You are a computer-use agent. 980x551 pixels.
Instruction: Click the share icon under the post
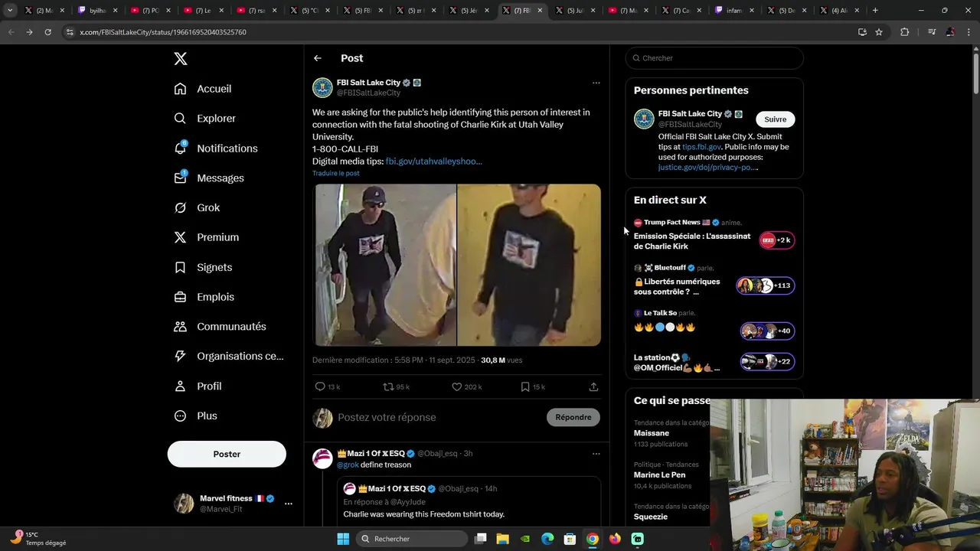[x=593, y=387]
